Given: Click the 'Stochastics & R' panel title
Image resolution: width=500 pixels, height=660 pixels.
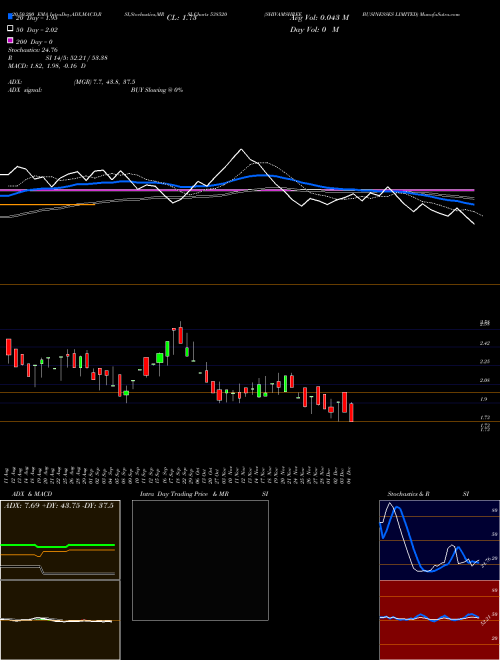Looking at the screenshot, I should point(409,494).
